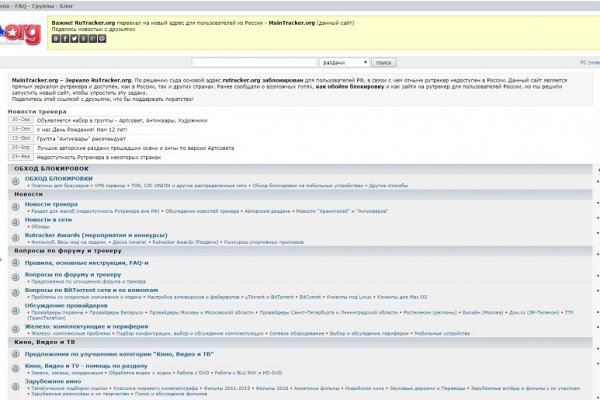600x400 pixels.
Task: Open 'У нас День Рождения! Нам 12 лет!' news
Action: (x=90, y=128)
